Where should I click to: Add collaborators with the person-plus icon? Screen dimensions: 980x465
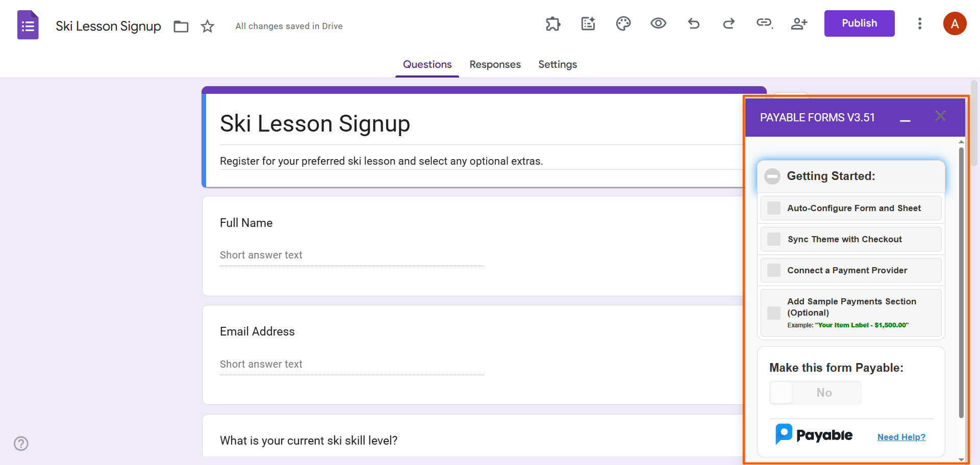(x=799, y=23)
